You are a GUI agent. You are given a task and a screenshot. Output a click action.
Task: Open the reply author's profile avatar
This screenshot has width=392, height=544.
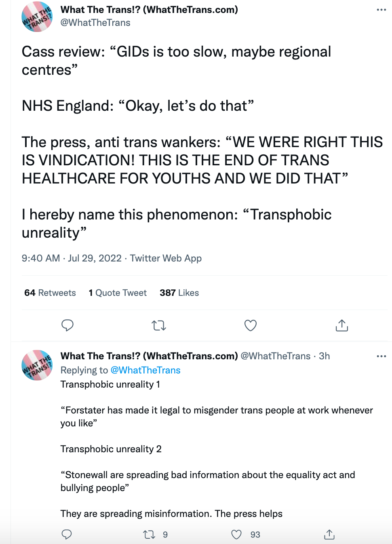coord(37,365)
